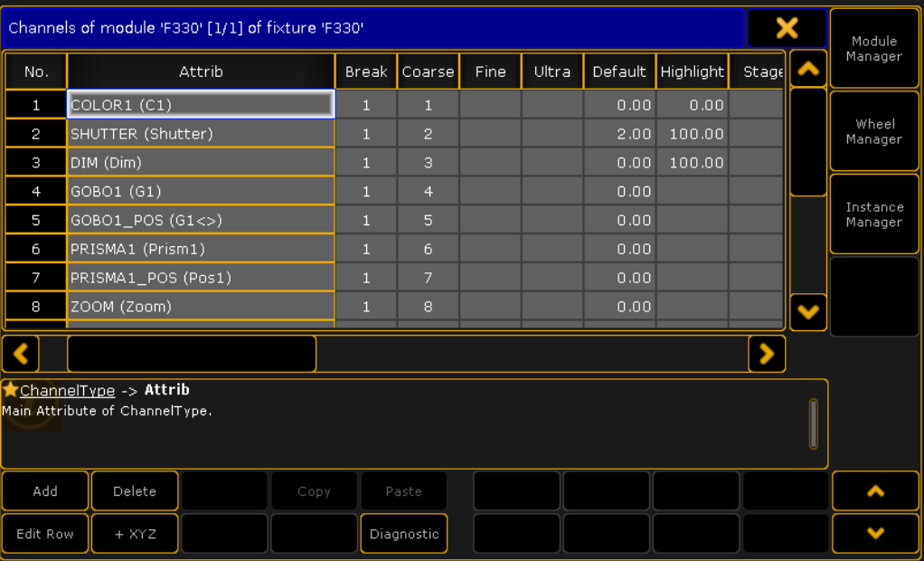Click the table scroll-down arrow icon
The width and height of the screenshot is (924, 561).
(808, 312)
